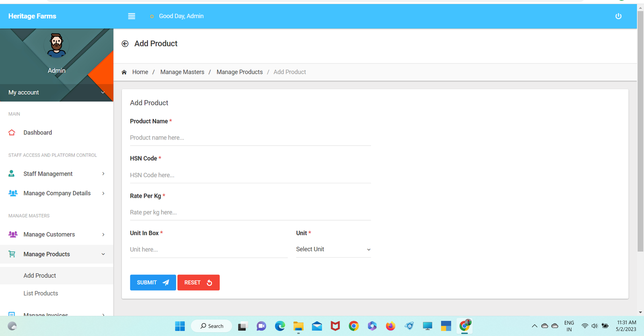Click the power logout icon
This screenshot has width=644, height=336.
[x=618, y=16]
